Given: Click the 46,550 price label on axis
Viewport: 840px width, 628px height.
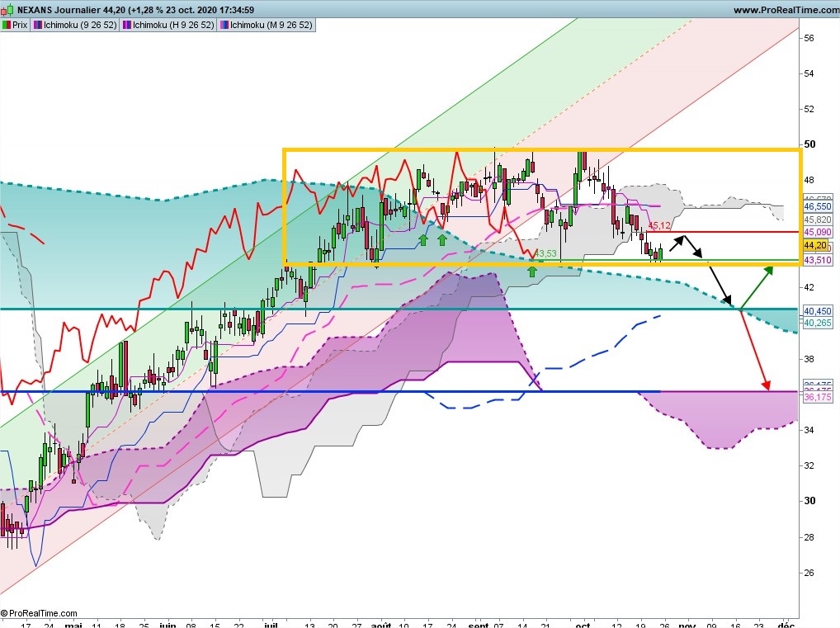Looking at the screenshot, I should coord(818,206).
